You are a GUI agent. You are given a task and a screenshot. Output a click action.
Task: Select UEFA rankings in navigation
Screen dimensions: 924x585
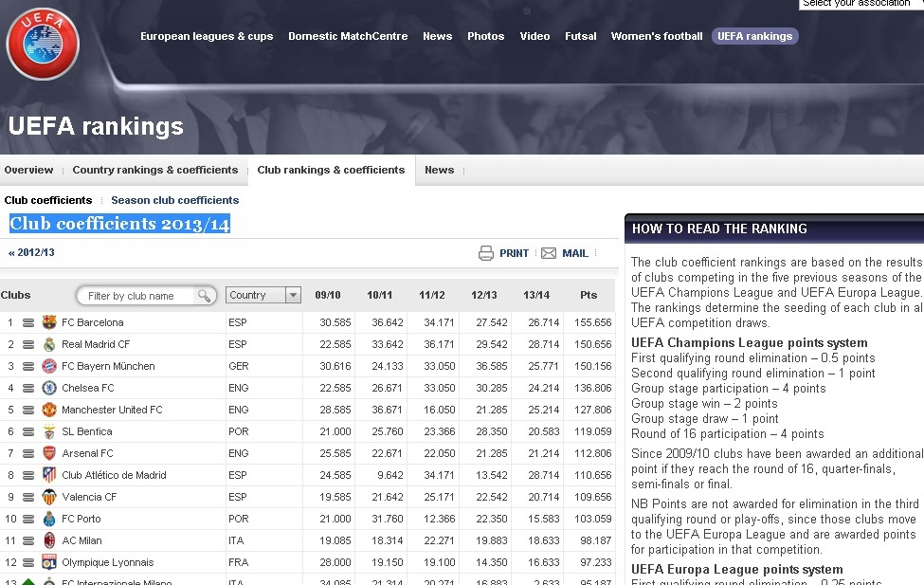tap(755, 36)
